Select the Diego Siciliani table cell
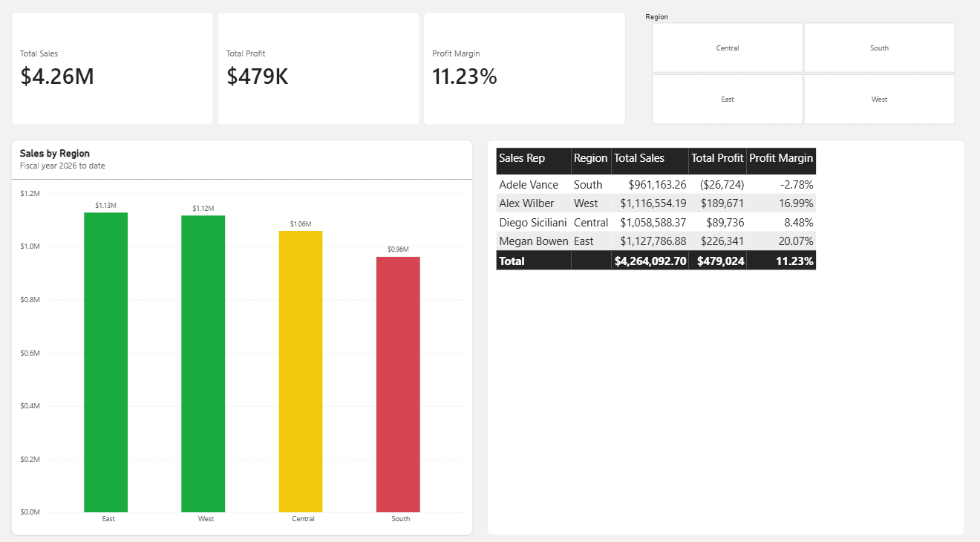The width and height of the screenshot is (980, 542). (x=534, y=222)
